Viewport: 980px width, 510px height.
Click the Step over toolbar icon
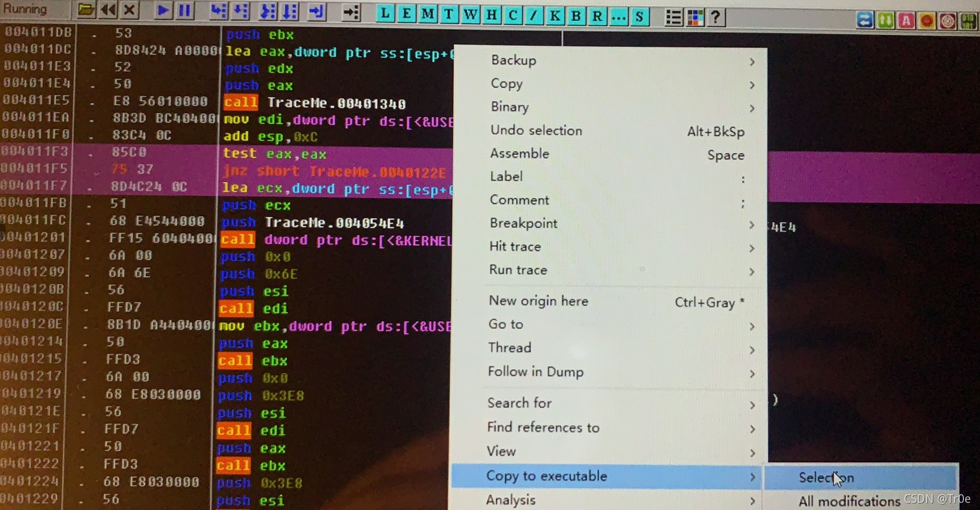[240, 11]
